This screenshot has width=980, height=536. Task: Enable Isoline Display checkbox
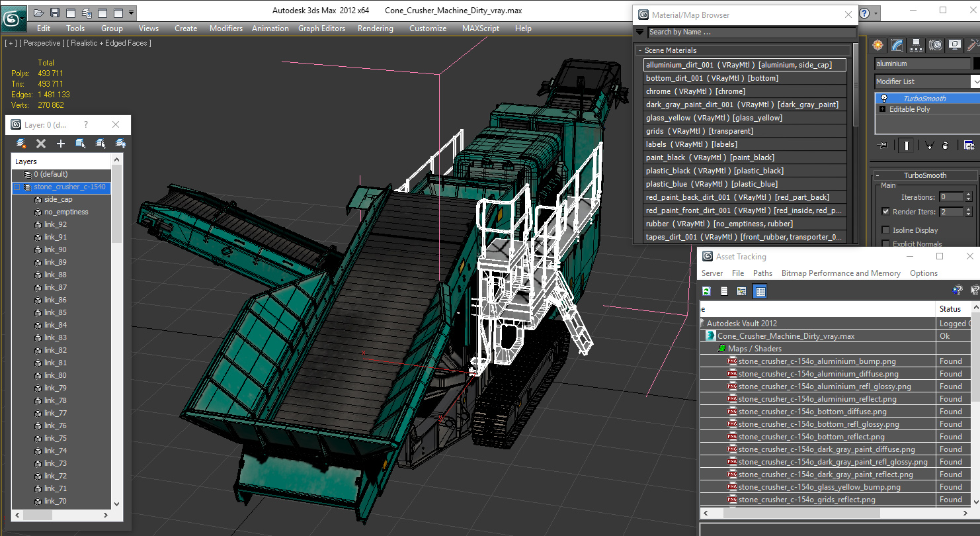pyautogui.click(x=885, y=230)
